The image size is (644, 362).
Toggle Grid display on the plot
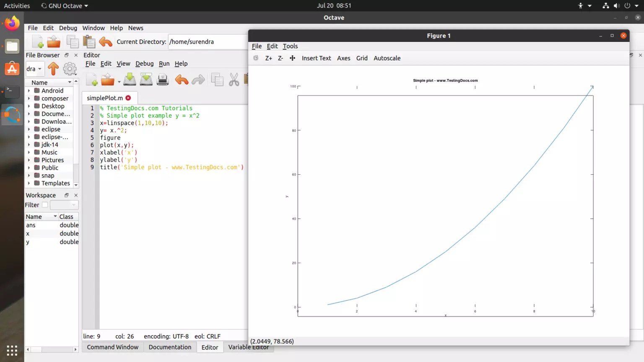pyautogui.click(x=361, y=58)
